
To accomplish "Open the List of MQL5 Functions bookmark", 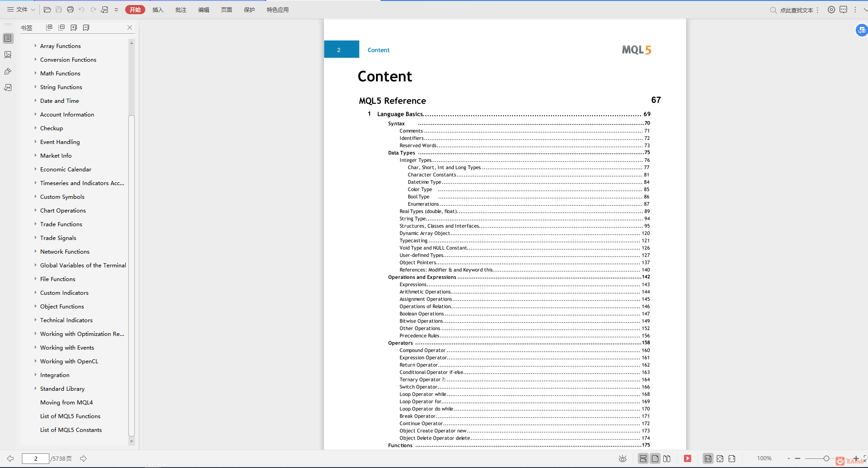I will click(70, 416).
